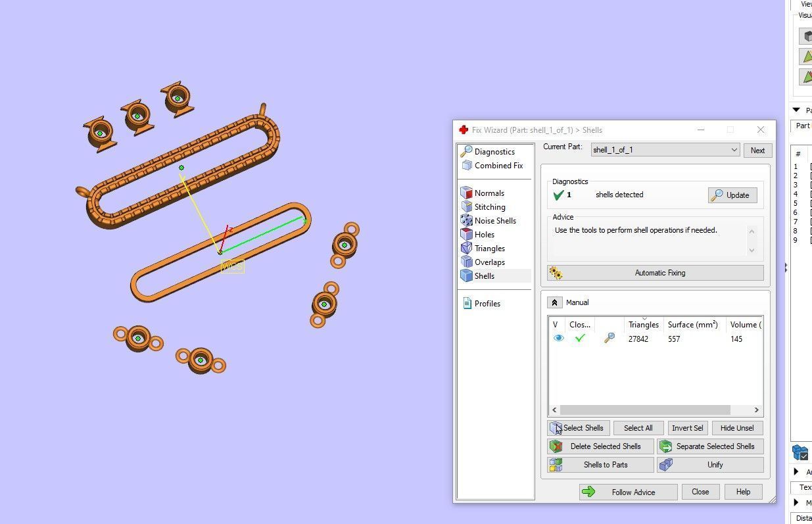This screenshot has height=524, width=812.
Task: Expand the collapsed section below the blue cubes icon
Action: click(x=796, y=471)
